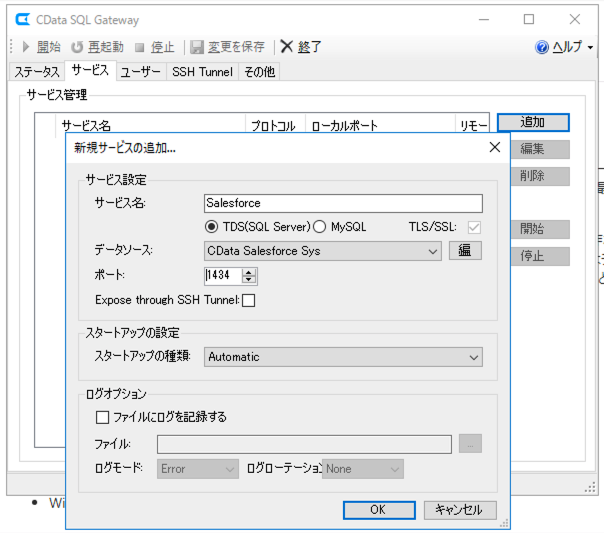Screen dimensions: 604x533
Task: Open the ログモード Error dropdown
Action: tap(198, 469)
